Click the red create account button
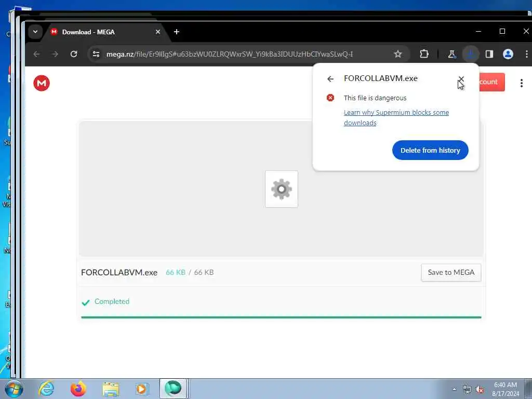This screenshot has width=532, height=399. tap(491, 82)
